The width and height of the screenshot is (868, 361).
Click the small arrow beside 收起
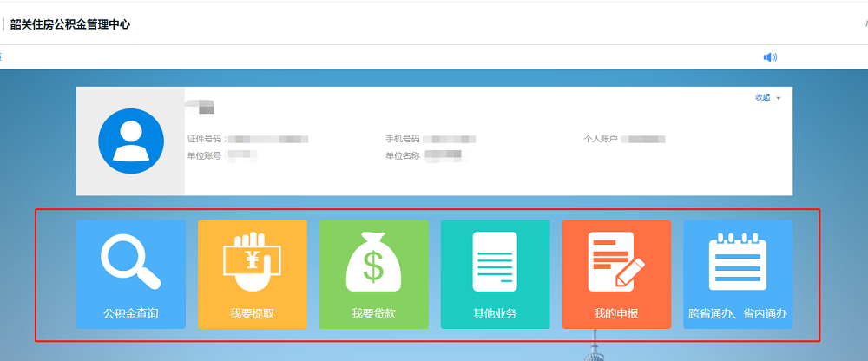779,99
